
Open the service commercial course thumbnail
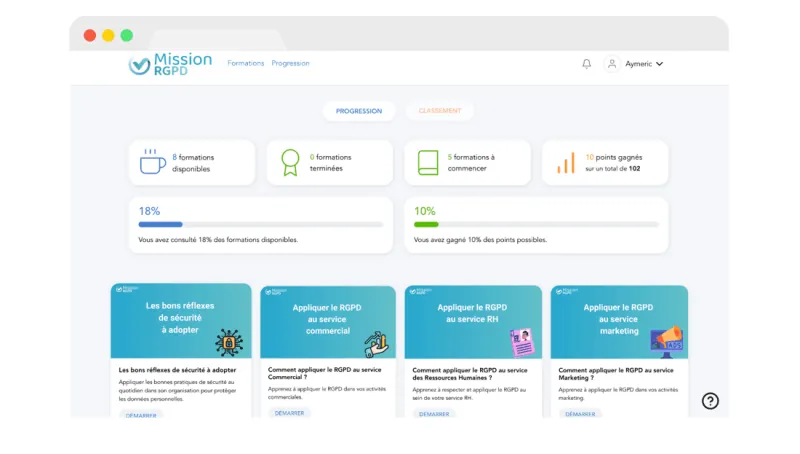click(x=328, y=322)
